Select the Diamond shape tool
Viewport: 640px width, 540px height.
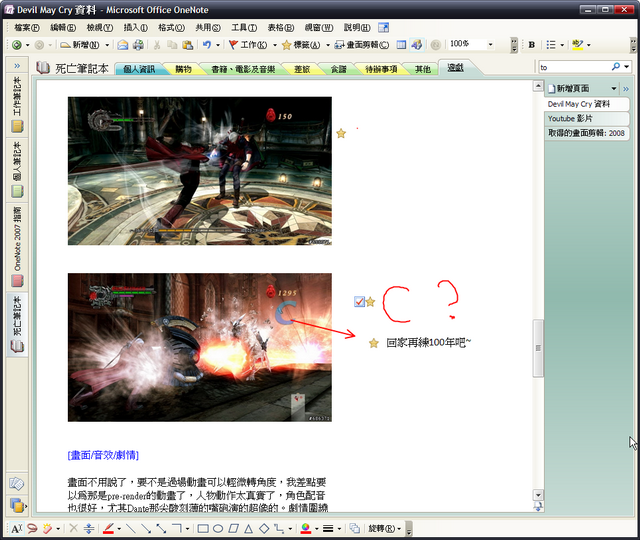(264, 529)
